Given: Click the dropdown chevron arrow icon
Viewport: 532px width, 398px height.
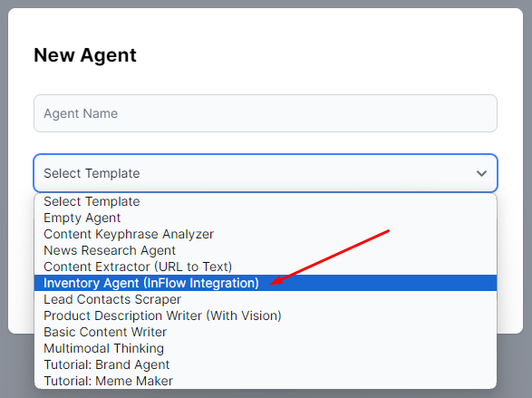Looking at the screenshot, I should point(481,174).
